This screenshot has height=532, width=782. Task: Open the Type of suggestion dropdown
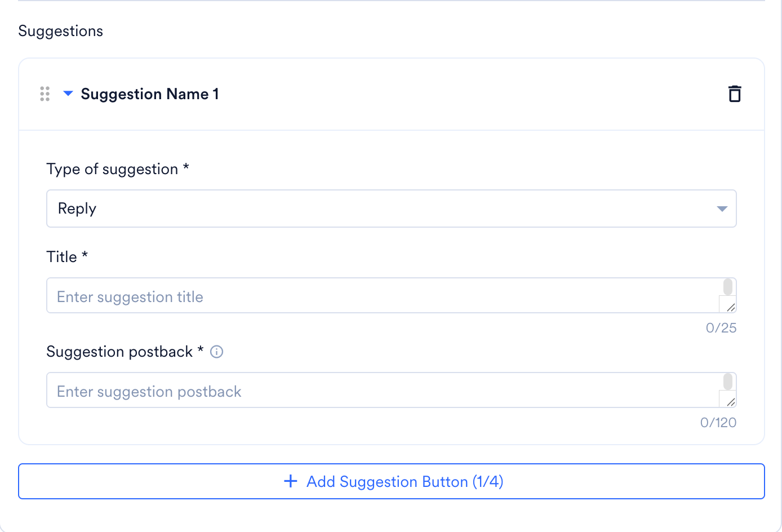[x=392, y=209]
